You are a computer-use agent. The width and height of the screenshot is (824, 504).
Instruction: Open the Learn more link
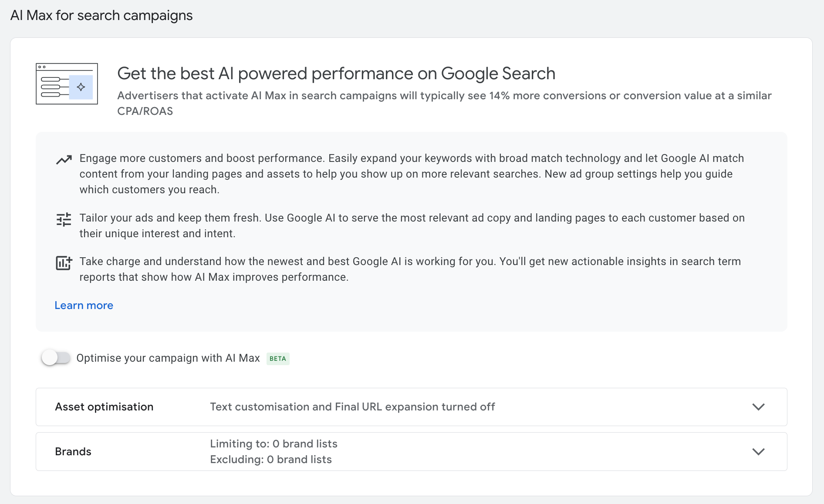point(84,306)
